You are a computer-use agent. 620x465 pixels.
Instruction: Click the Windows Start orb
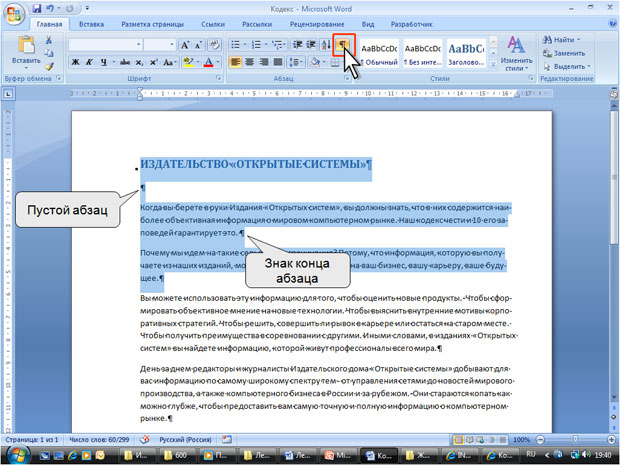tap(17, 455)
